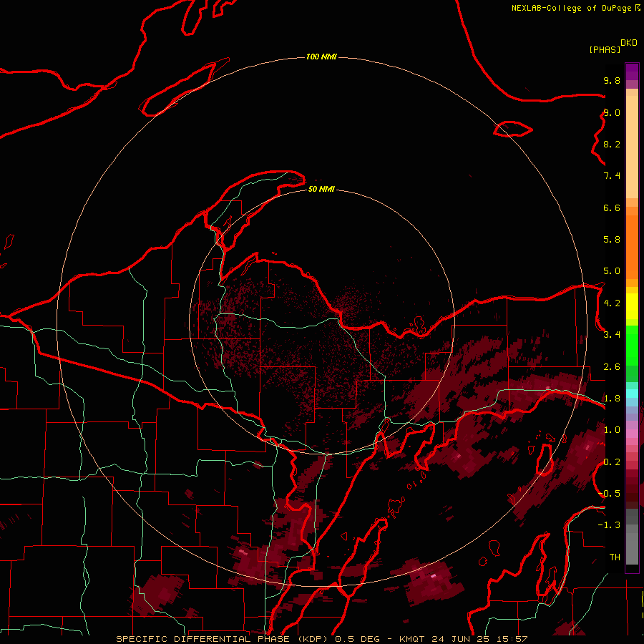This screenshot has height=644, width=644.
Task: Click the 1.0 value on the color scale
Action: [612, 430]
